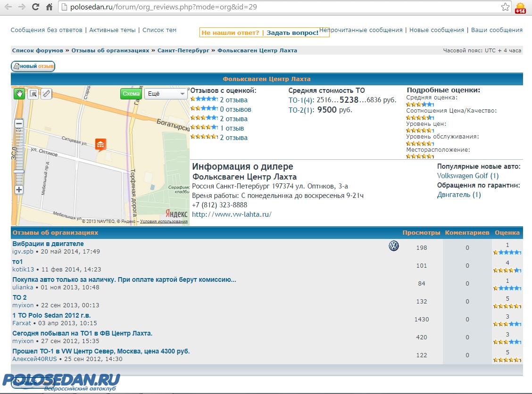
Task: Activate the map zoom-to-area magnifier tool
Action: (x=33, y=94)
